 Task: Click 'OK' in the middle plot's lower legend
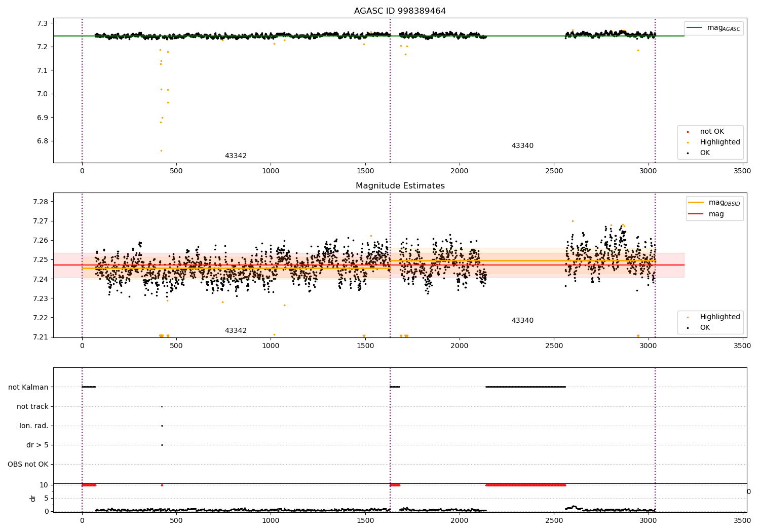coord(705,328)
